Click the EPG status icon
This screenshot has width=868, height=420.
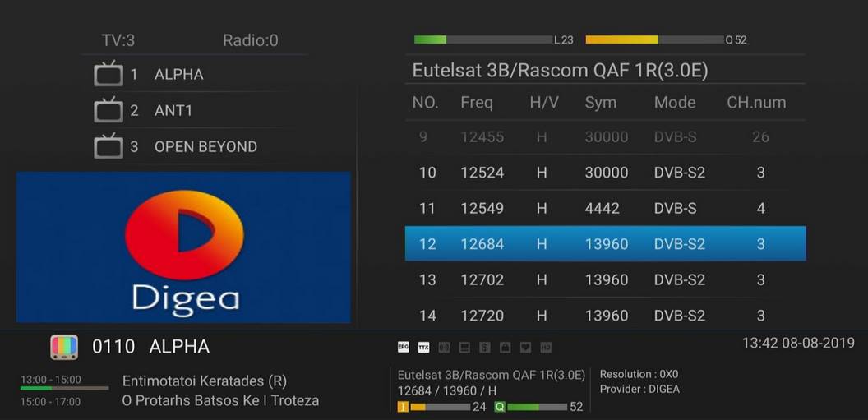pyautogui.click(x=403, y=348)
